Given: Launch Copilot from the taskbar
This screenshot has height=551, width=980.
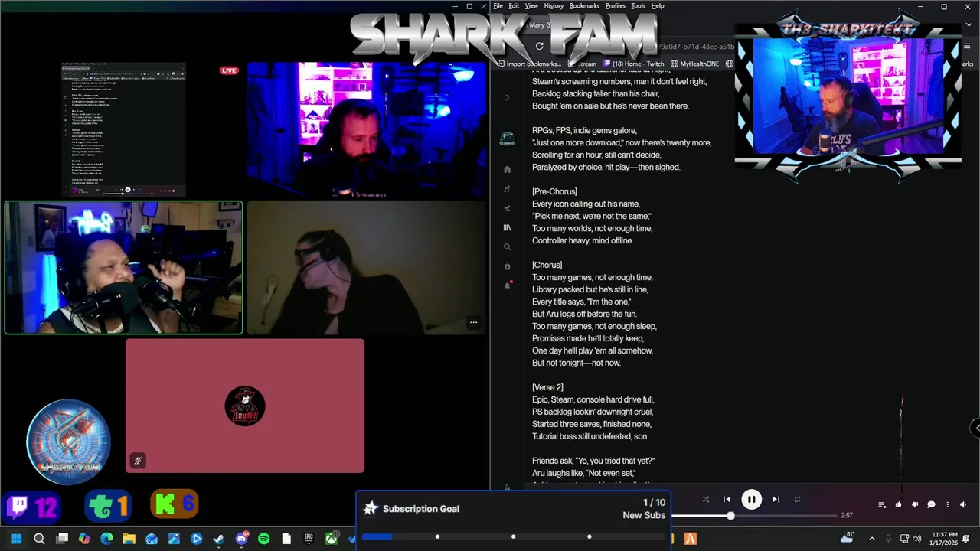Looking at the screenshot, I should tap(84, 539).
